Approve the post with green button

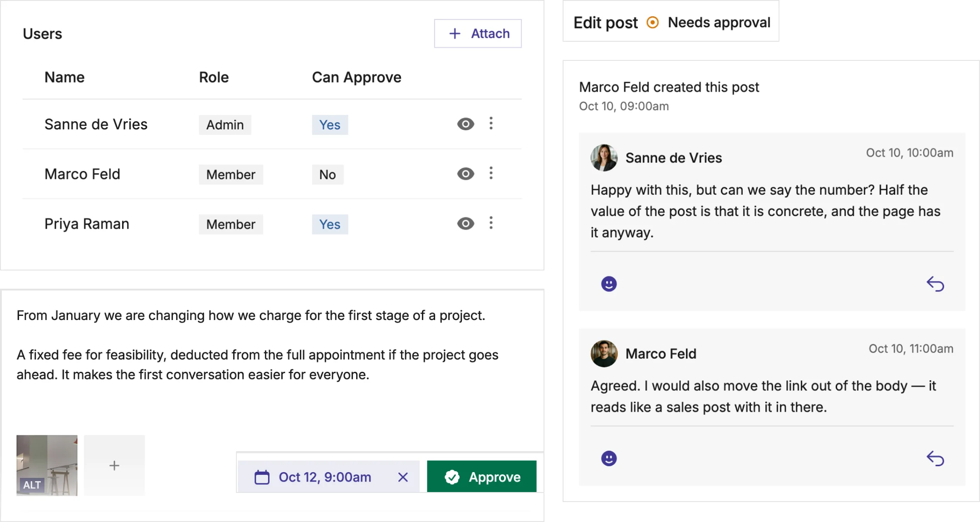pyautogui.click(x=481, y=477)
